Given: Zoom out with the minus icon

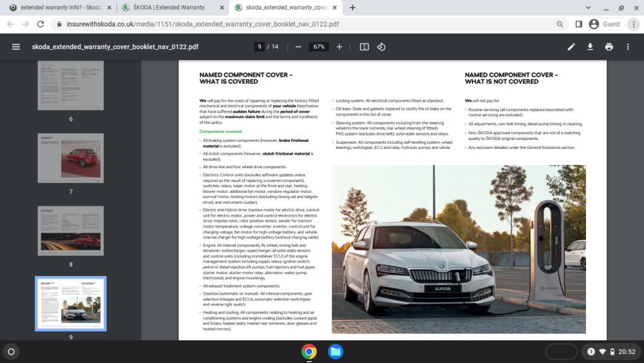Looking at the screenshot, I should (298, 47).
